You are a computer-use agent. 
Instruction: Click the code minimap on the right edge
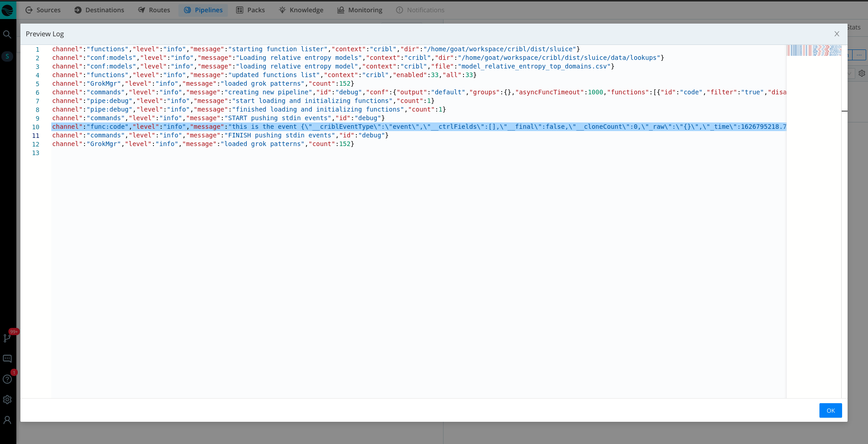[x=814, y=50]
